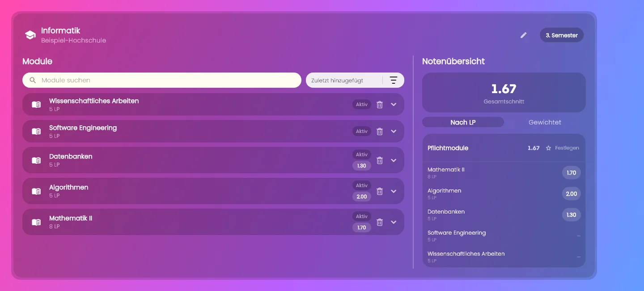This screenshot has height=291, width=644.
Task: Toggle the Aktiv badge on Mathematik II
Action: click(362, 216)
